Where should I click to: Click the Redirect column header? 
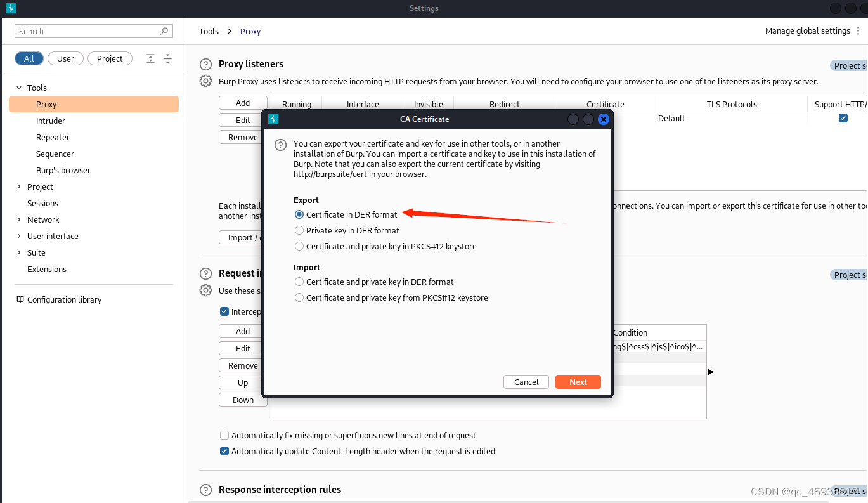pyautogui.click(x=505, y=104)
